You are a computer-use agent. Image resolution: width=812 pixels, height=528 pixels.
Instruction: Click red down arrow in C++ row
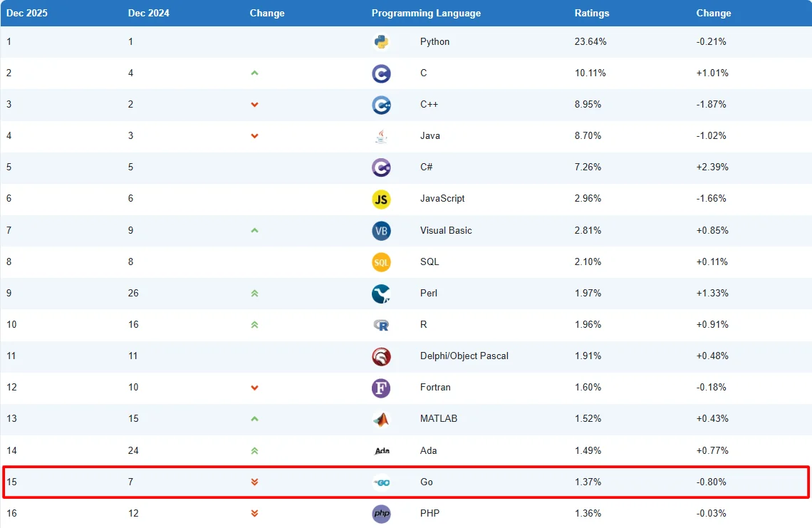coord(254,105)
